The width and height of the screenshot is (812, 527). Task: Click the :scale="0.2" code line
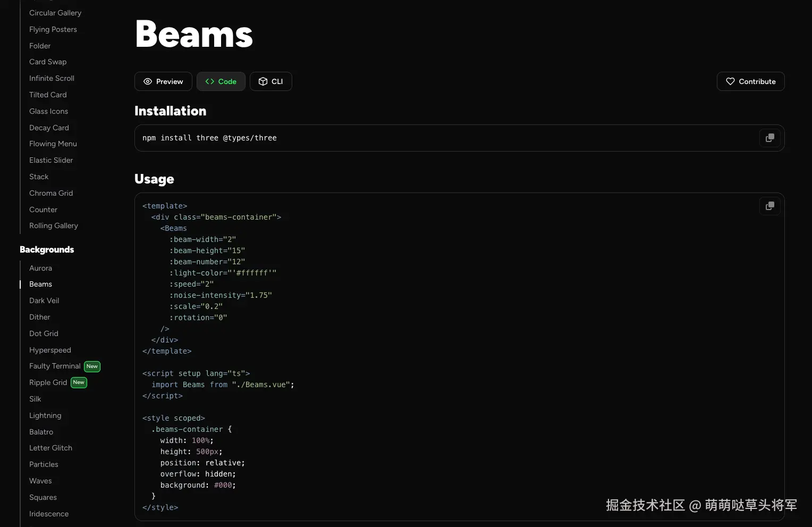196,306
